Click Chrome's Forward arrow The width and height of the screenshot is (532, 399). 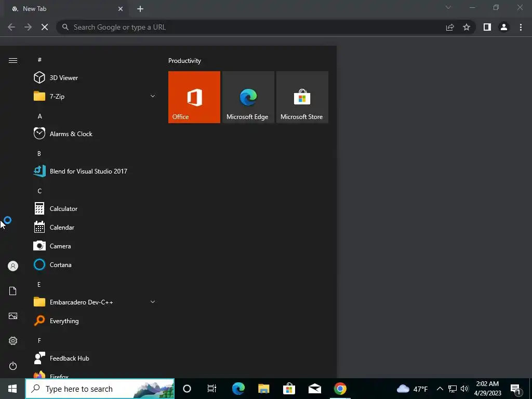coord(28,27)
